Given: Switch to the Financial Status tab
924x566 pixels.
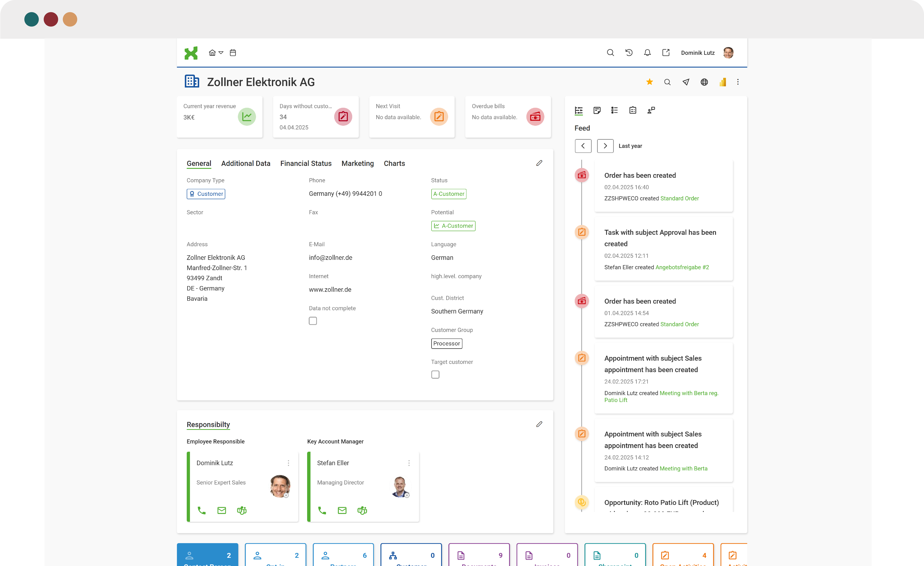Looking at the screenshot, I should pyautogui.click(x=306, y=163).
